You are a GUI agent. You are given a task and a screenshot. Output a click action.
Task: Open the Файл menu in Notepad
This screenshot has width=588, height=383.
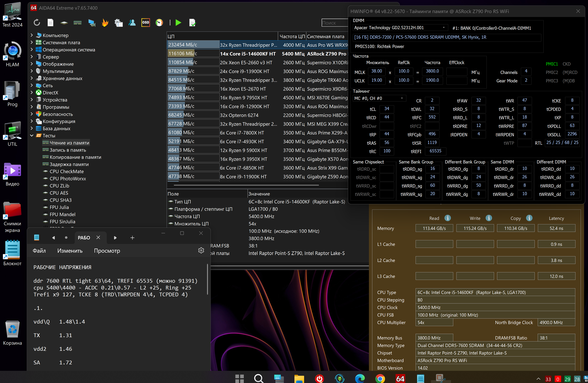click(x=39, y=251)
